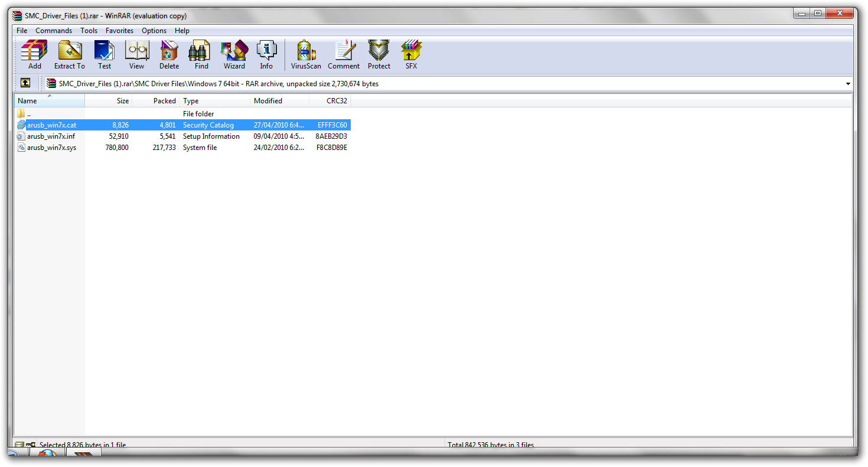Open the Extract To tool
Screen dimensions: 868x467
pyautogui.click(x=70, y=55)
